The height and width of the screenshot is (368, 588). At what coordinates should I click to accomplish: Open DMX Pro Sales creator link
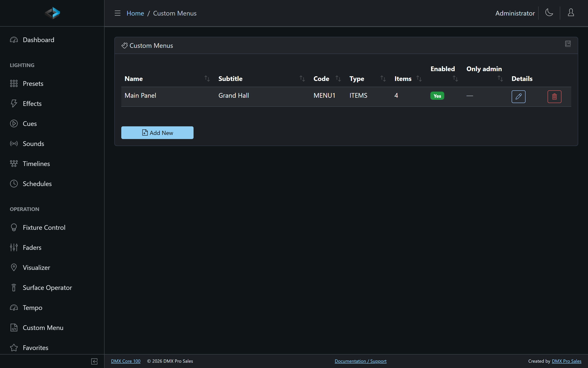click(x=567, y=361)
